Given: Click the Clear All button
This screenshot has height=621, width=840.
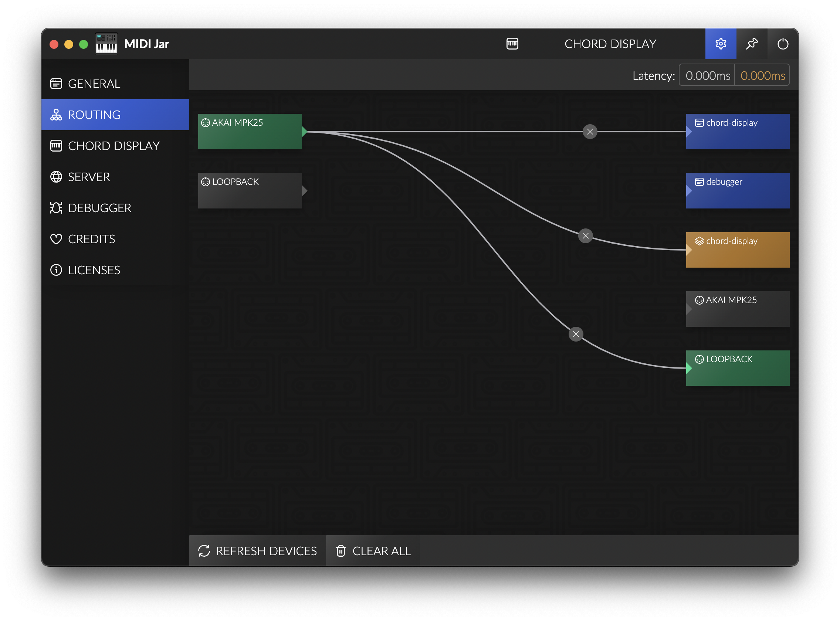Looking at the screenshot, I should click(373, 551).
